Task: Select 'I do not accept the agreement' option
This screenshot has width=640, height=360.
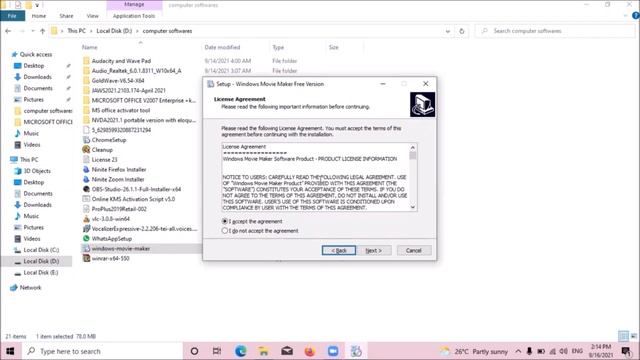Action: (224, 231)
